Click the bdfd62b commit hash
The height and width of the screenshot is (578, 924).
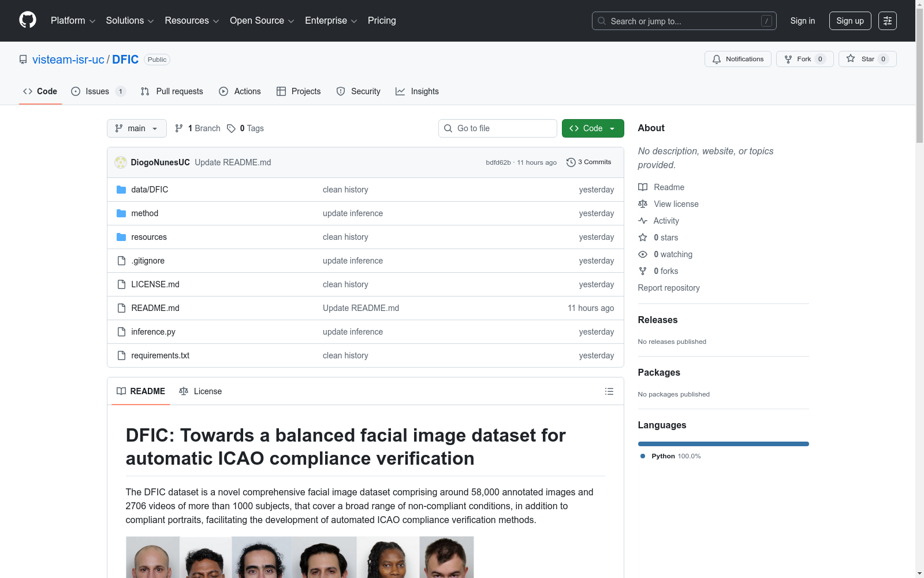click(x=498, y=162)
